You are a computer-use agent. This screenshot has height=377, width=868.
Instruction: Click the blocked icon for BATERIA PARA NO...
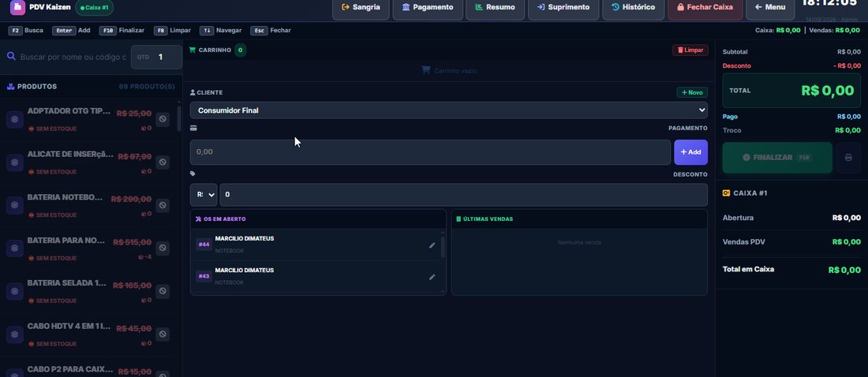163,248
